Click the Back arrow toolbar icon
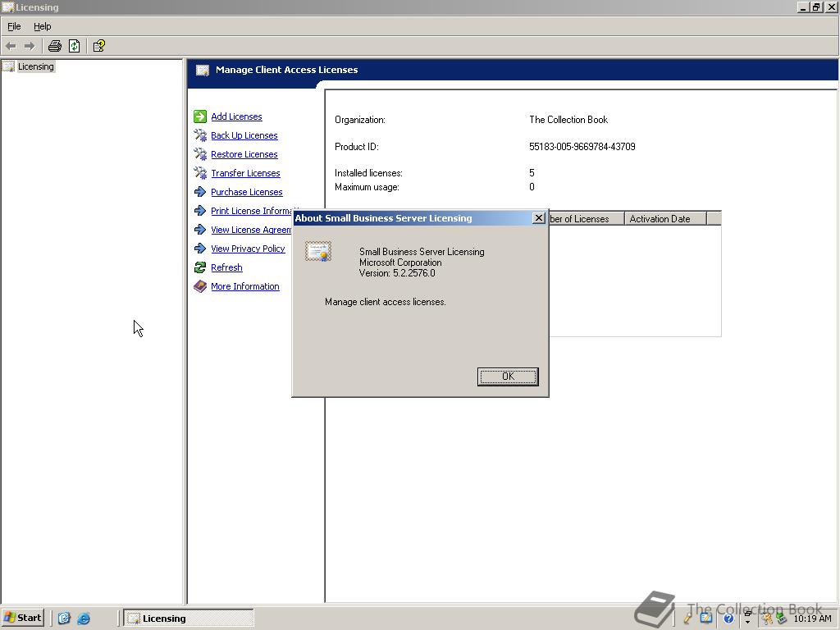The width and height of the screenshot is (840, 630). [11, 46]
